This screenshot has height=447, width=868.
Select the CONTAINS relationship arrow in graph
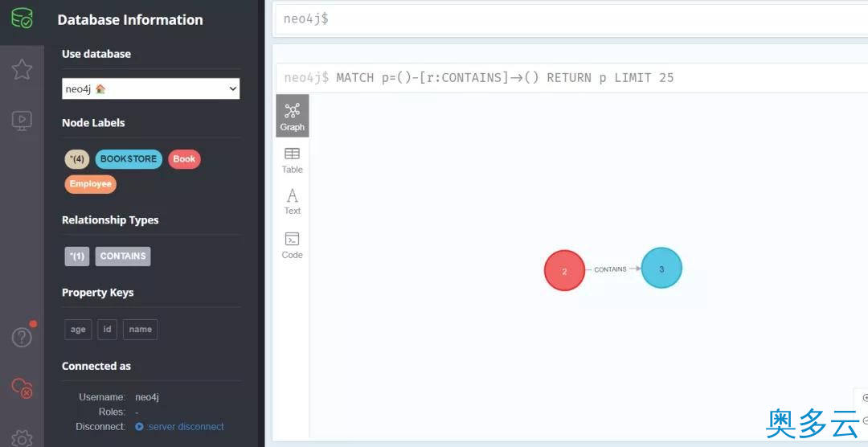coord(612,269)
